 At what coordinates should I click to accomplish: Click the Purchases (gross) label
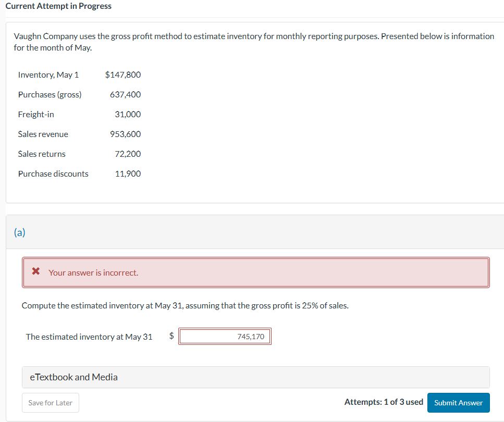click(x=50, y=94)
